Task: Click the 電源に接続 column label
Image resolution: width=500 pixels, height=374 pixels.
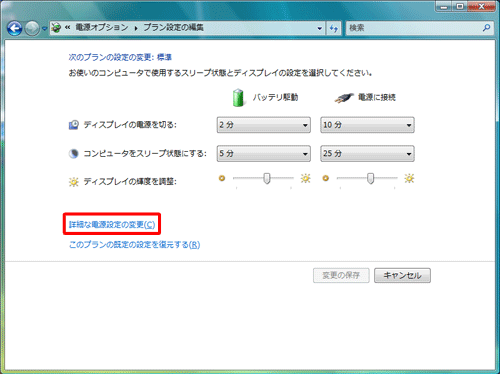Action: tap(377, 97)
